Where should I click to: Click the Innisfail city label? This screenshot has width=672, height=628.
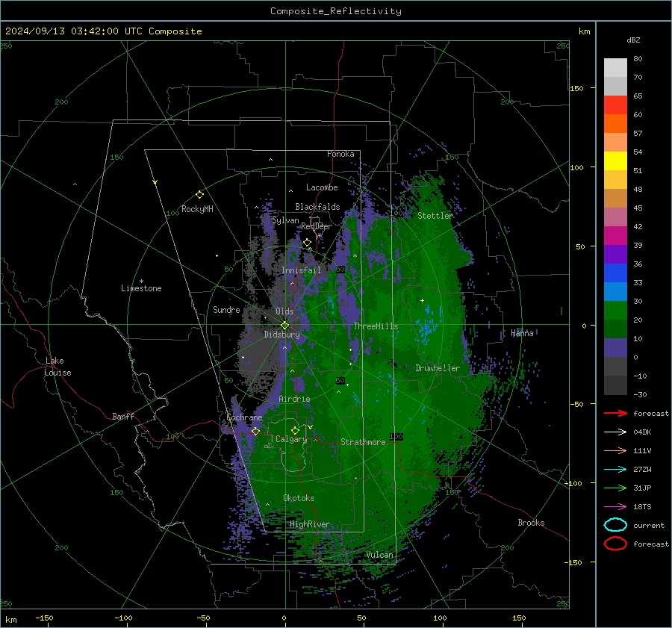(301, 270)
